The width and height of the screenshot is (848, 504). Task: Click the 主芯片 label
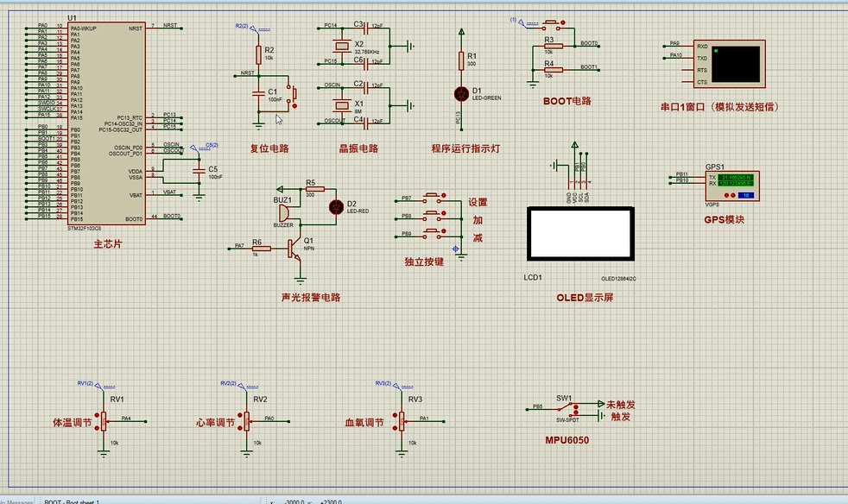pyautogui.click(x=108, y=244)
